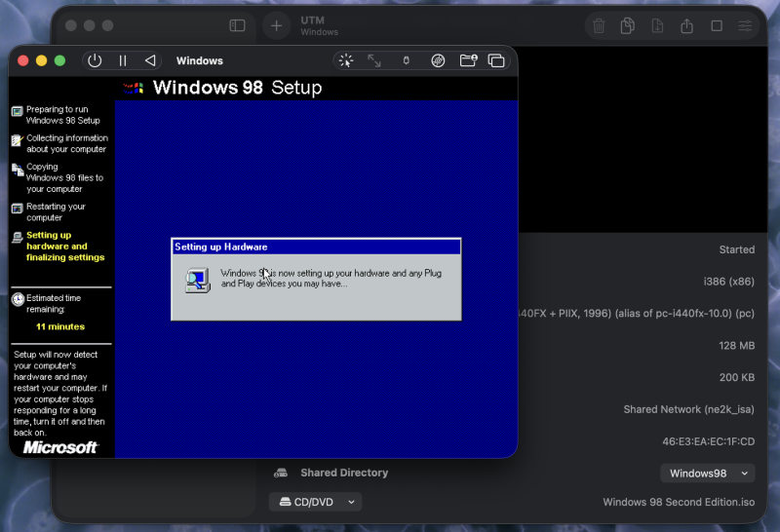Clone the VM with the copy icon
Image resolution: width=780 pixels, height=532 pixels.
pos(628,26)
